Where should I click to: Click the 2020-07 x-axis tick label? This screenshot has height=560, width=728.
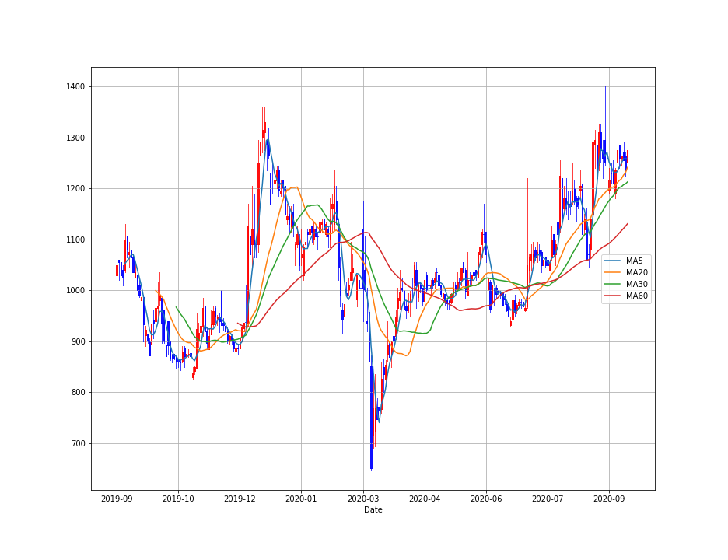coord(548,499)
